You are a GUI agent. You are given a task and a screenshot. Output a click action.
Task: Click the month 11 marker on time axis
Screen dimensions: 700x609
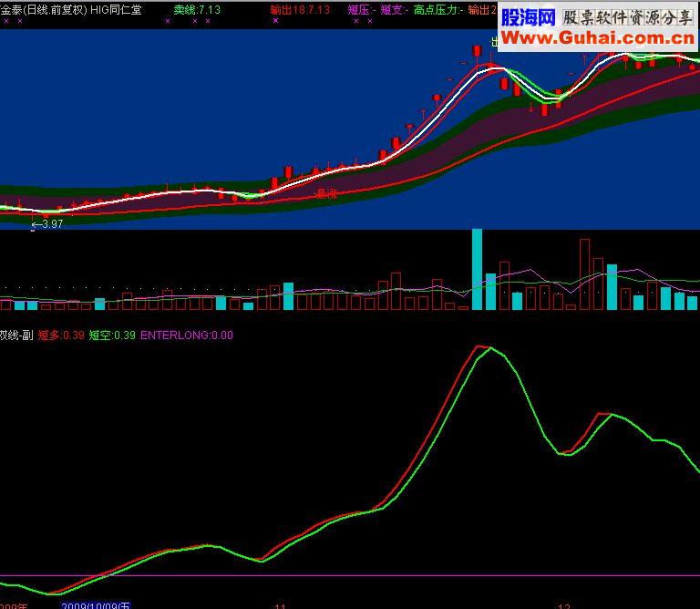280,606
